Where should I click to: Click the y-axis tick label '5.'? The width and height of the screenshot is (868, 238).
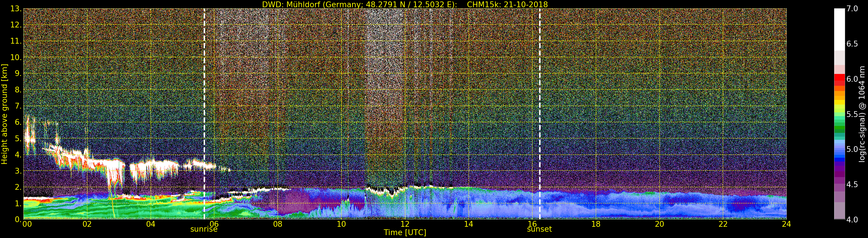click(x=18, y=138)
